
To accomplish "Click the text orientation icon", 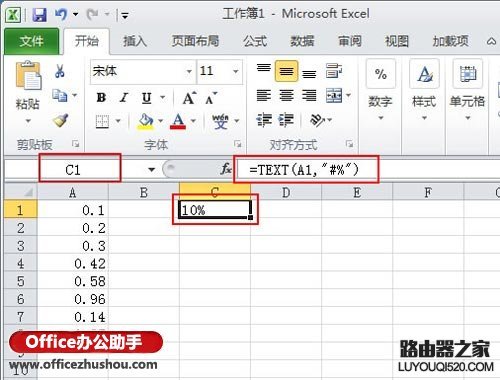I will coord(317,120).
